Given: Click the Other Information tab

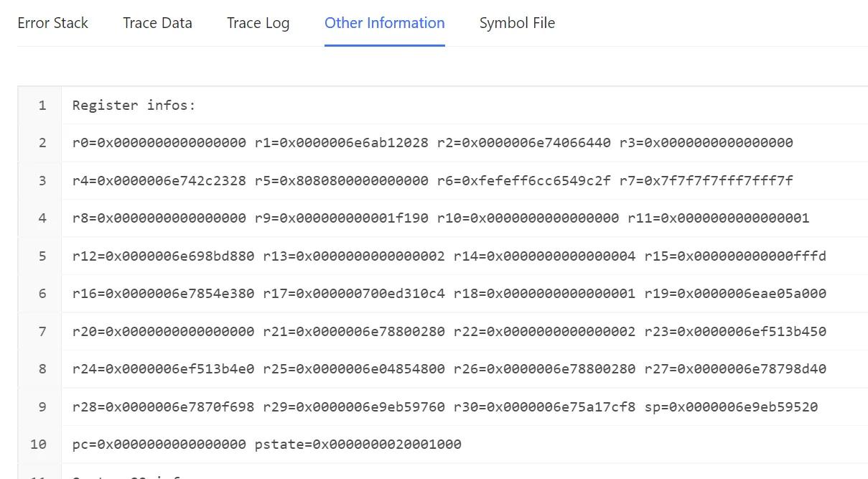Looking at the screenshot, I should 384,23.
